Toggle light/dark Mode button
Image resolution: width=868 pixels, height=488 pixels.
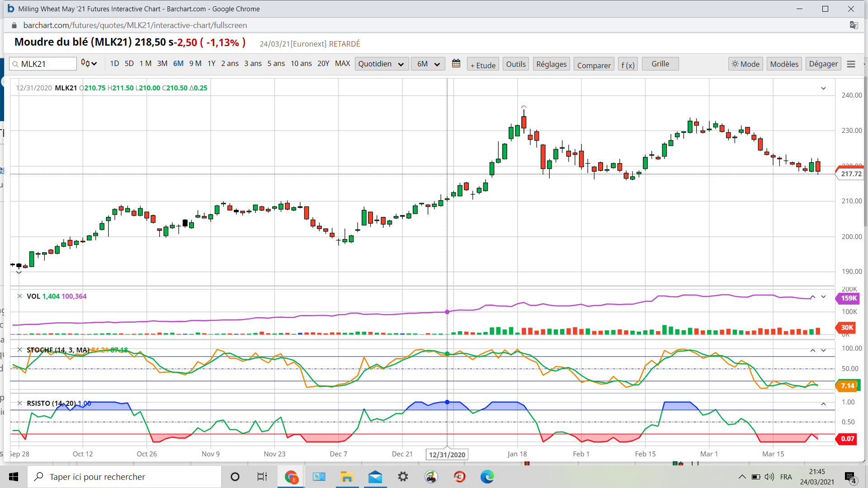coord(745,64)
